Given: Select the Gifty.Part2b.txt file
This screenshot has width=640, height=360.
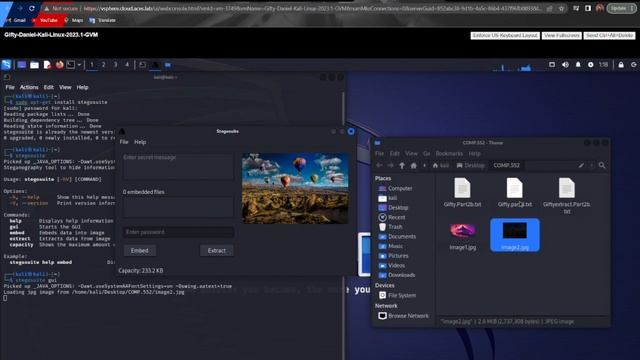Looking at the screenshot, I should (462, 193).
